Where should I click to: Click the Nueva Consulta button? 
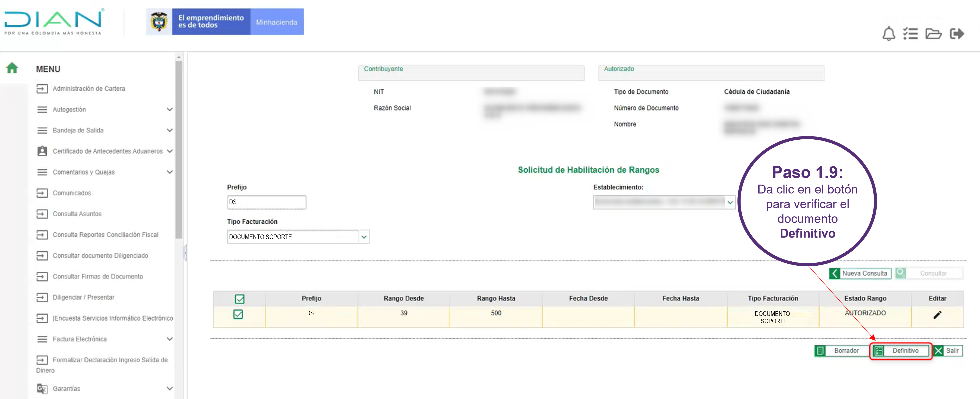[x=860, y=273]
